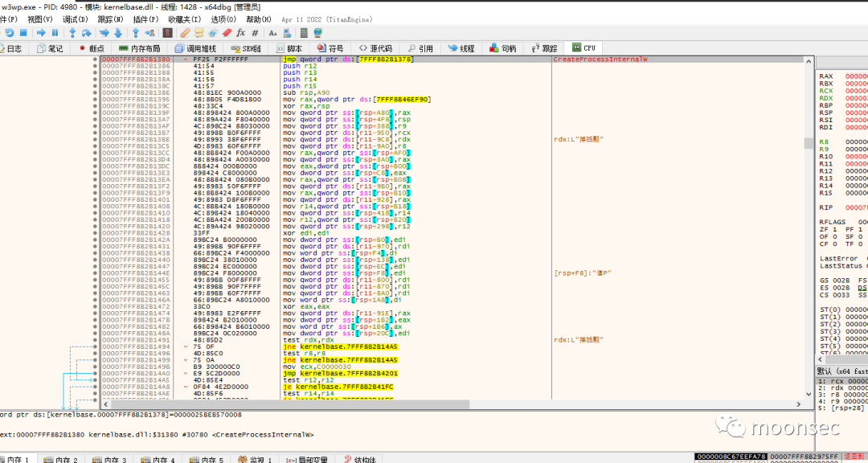Click the hash (#) variables icon

256,33
